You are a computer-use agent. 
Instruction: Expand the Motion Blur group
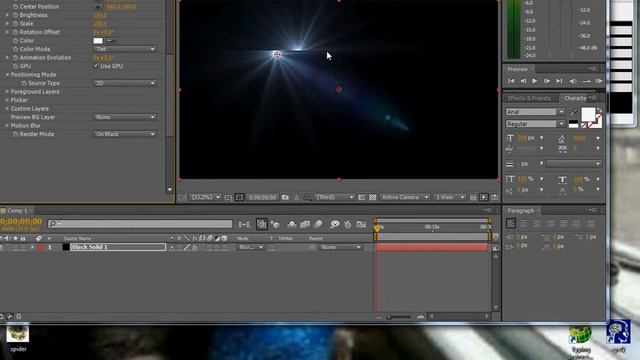click(7, 125)
